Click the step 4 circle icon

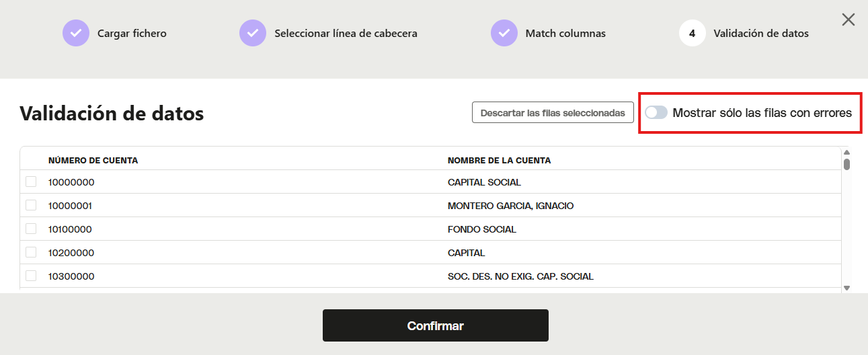(x=693, y=33)
